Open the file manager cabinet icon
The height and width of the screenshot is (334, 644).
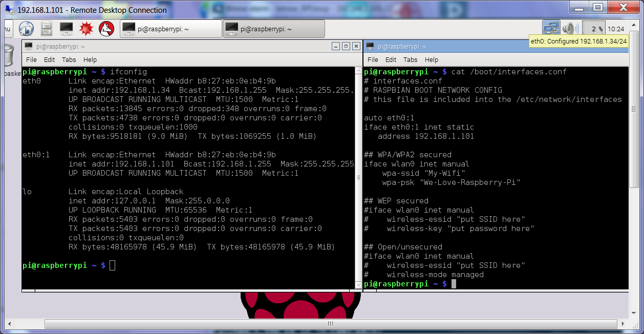[x=46, y=29]
